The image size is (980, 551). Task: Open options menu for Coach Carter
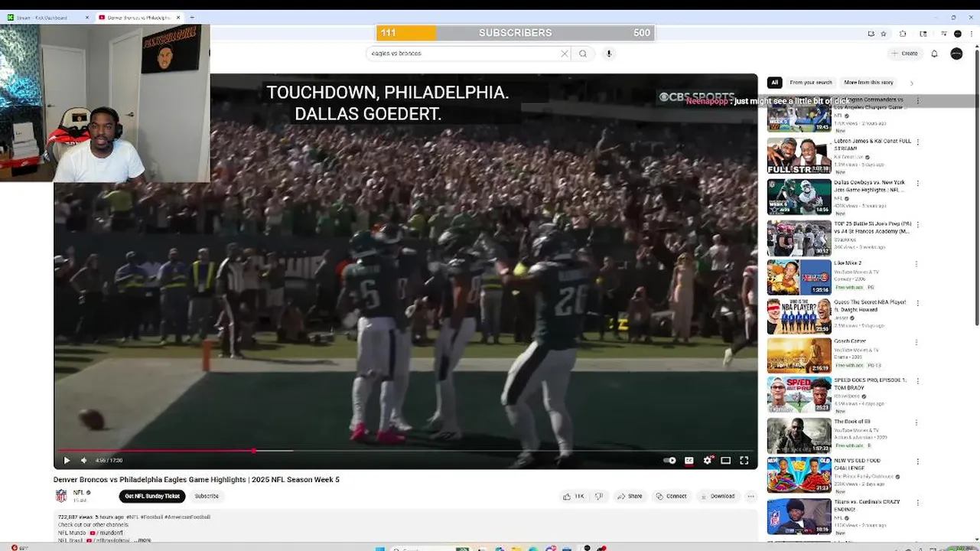click(x=917, y=342)
